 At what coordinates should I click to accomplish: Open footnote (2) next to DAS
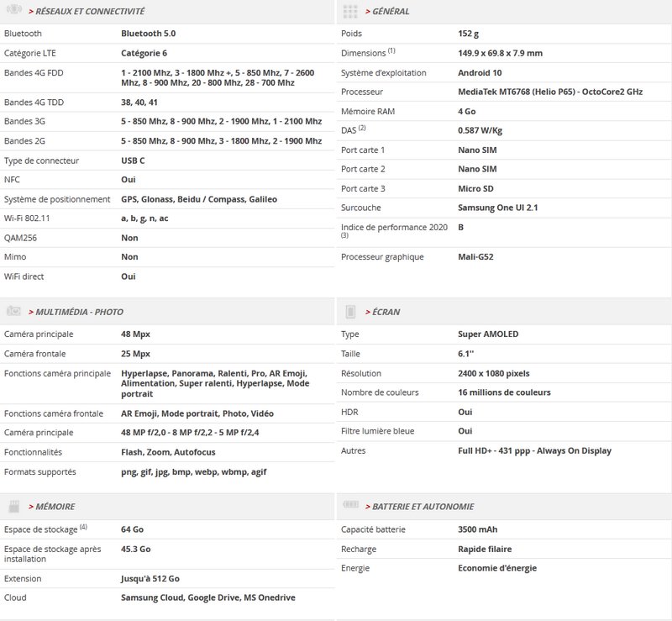[x=363, y=128]
